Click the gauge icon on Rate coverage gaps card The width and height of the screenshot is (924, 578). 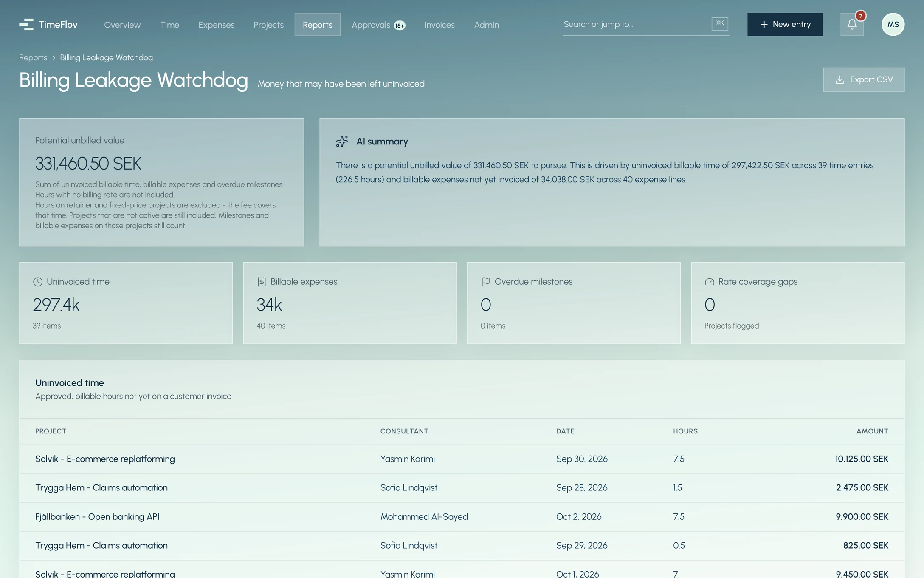pyautogui.click(x=710, y=282)
